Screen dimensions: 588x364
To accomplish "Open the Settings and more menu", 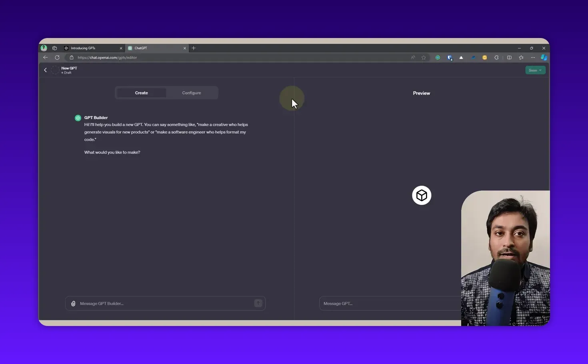I will [x=533, y=57].
